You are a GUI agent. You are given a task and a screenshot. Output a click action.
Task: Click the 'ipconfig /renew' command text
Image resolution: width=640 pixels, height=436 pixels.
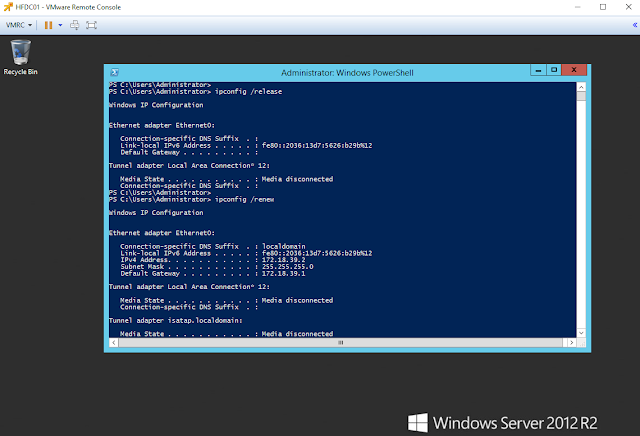coord(244,199)
